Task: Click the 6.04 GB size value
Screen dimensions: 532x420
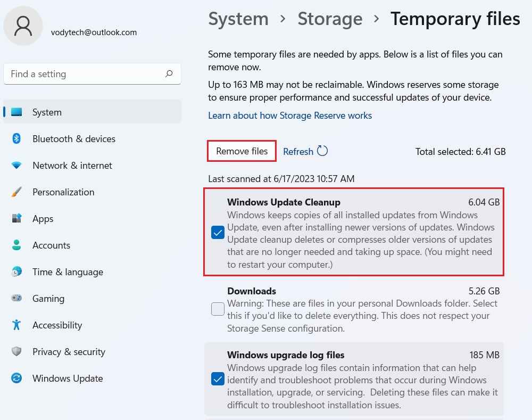Action: (484, 202)
